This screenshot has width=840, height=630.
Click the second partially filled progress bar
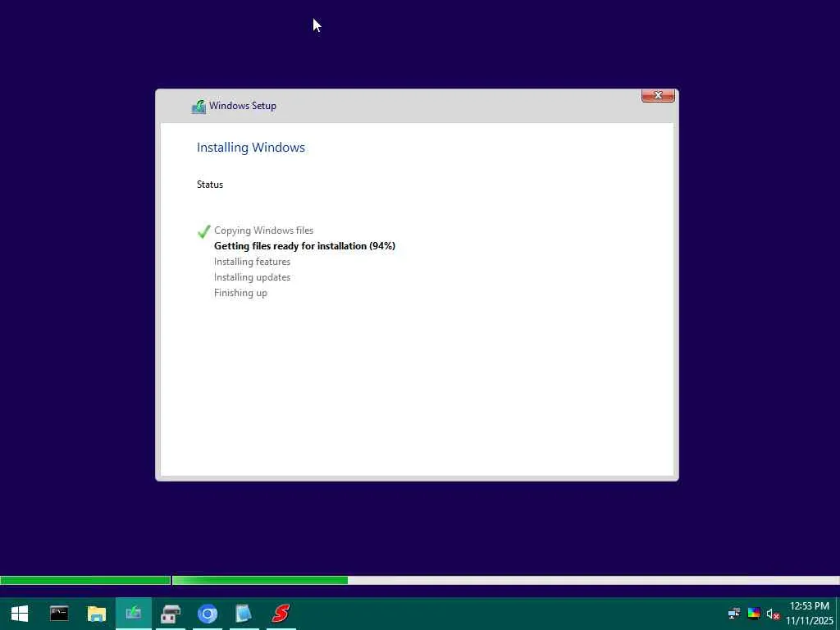point(505,580)
